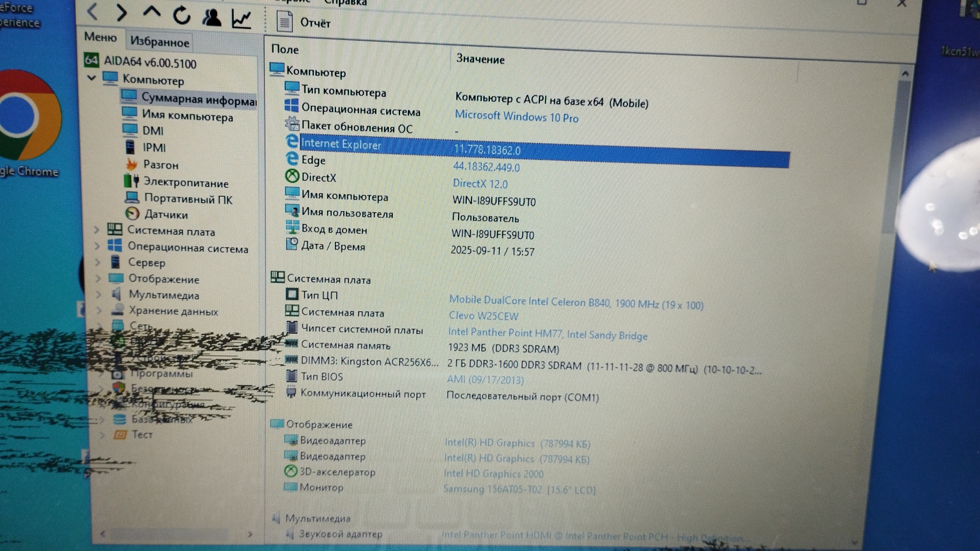Image resolution: width=980 pixels, height=551 pixels.
Task: Select Датчики in the tree
Action: (165, 215)
